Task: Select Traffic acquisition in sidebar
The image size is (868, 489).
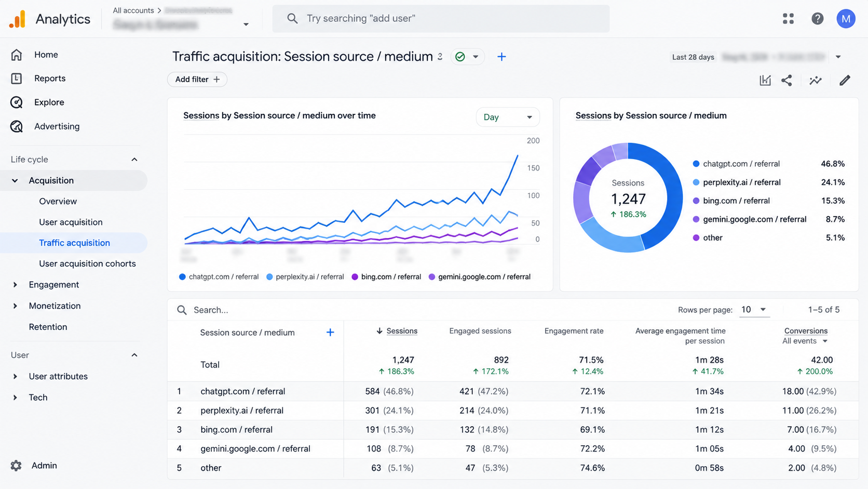Action: pyautogui.click(x=74, y=243)
